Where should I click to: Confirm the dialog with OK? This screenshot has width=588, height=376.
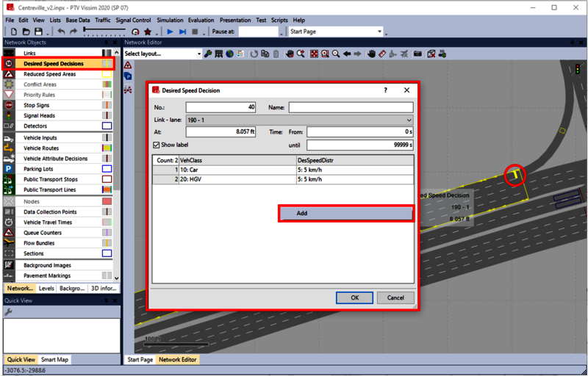coord(354,297)
